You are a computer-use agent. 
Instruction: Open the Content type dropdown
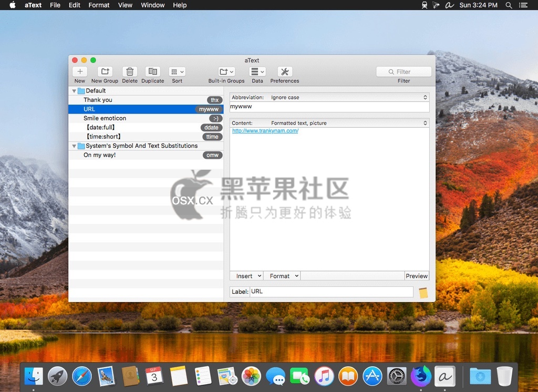(x=329, y=123)
